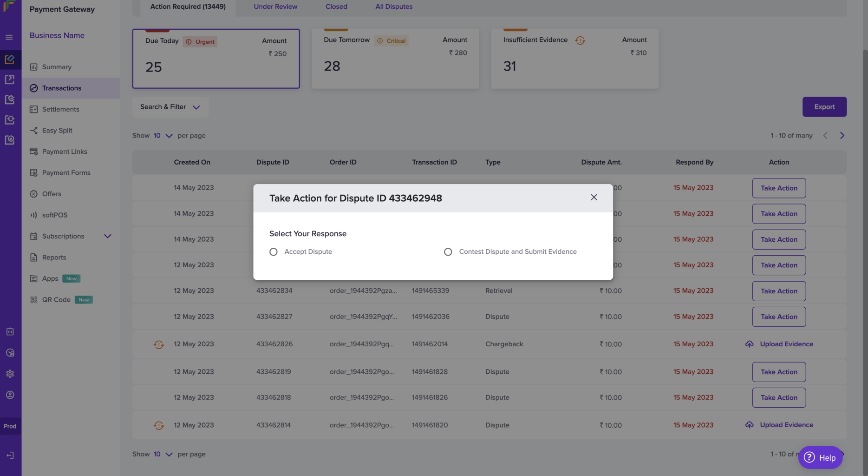Click the Insufficient Evidence clock icon on card
Image resolution: width=868 pixels, height=476 pixels.
click(x=580, y=40)
